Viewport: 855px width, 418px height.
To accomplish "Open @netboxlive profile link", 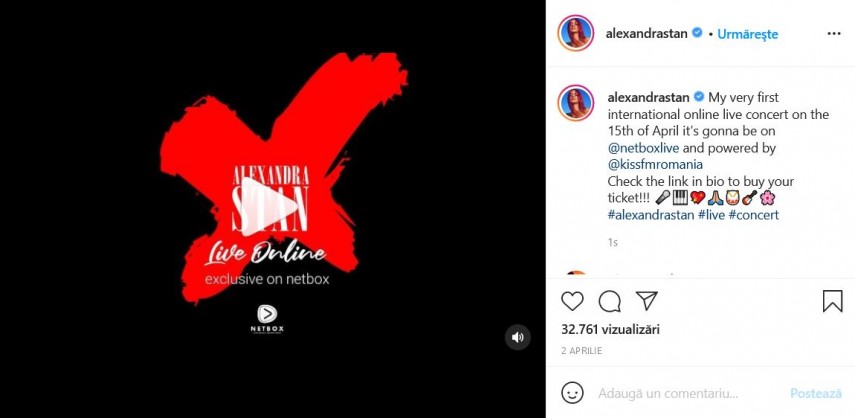I will [x=643, y=148].
